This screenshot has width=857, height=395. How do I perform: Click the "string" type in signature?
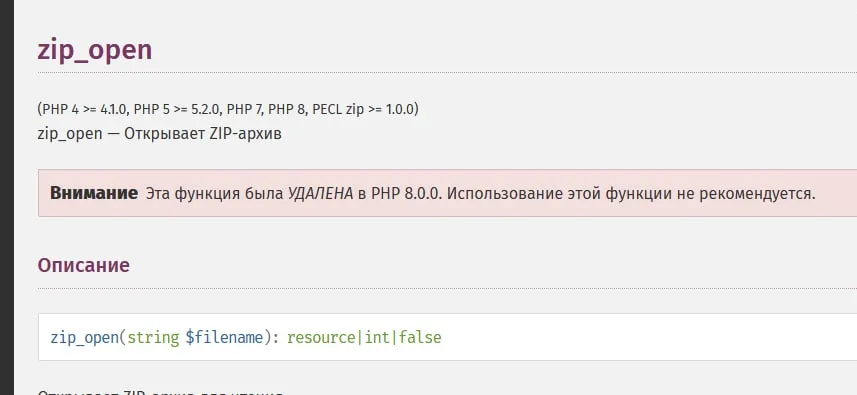point(153,338)
